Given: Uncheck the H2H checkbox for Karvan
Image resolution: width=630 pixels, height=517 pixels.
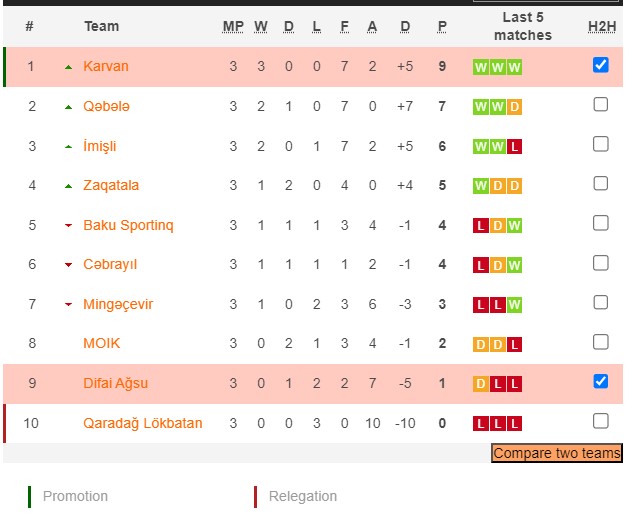Looking at the screenshot, I should (x=600, y=65).
